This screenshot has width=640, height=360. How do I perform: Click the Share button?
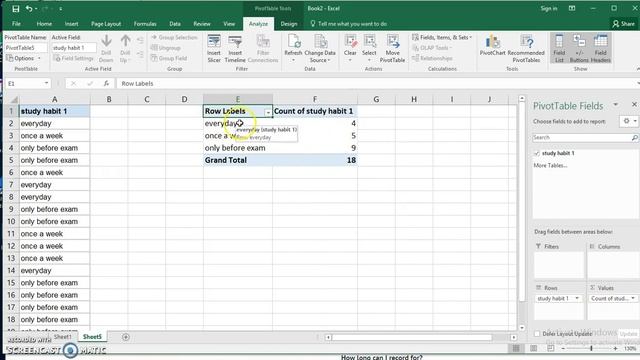pos(624,24)
